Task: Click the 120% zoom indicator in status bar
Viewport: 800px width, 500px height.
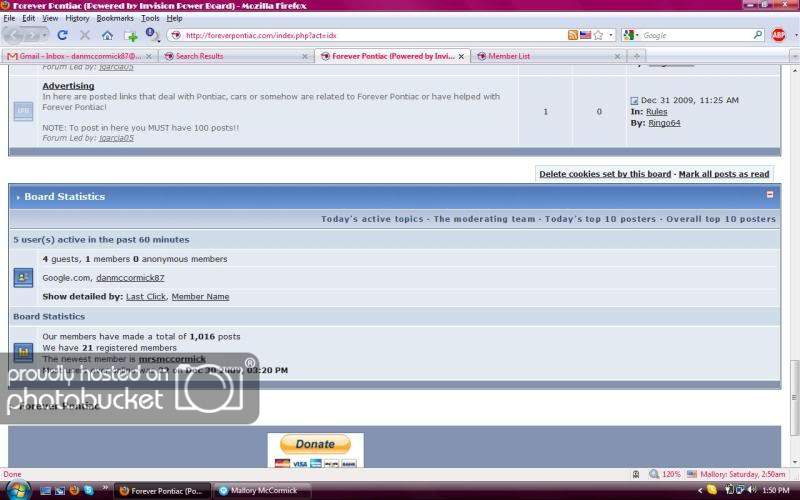Action: [x=665, y=474]
